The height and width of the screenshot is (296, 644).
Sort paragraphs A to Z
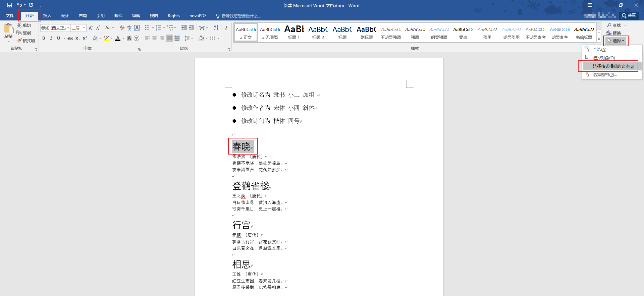(216, 28)
